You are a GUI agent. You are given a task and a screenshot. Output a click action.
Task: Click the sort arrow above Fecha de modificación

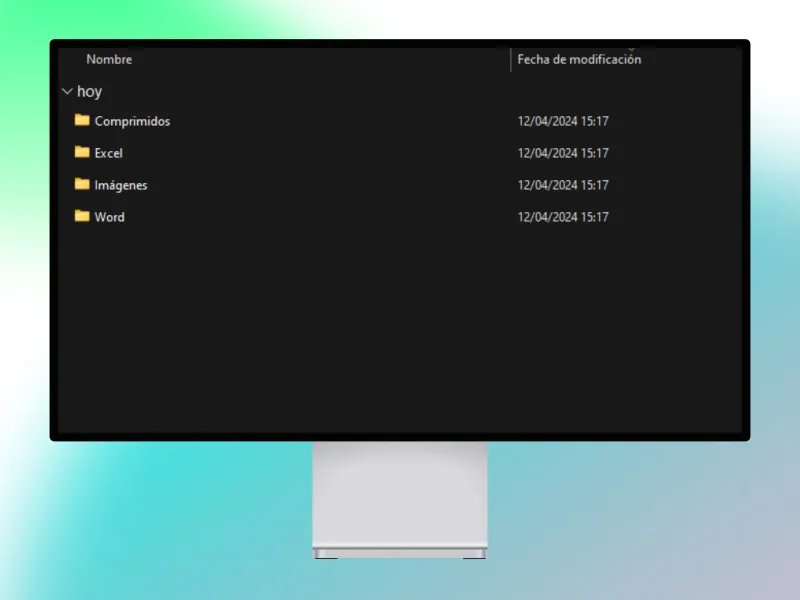click(631, 48)
